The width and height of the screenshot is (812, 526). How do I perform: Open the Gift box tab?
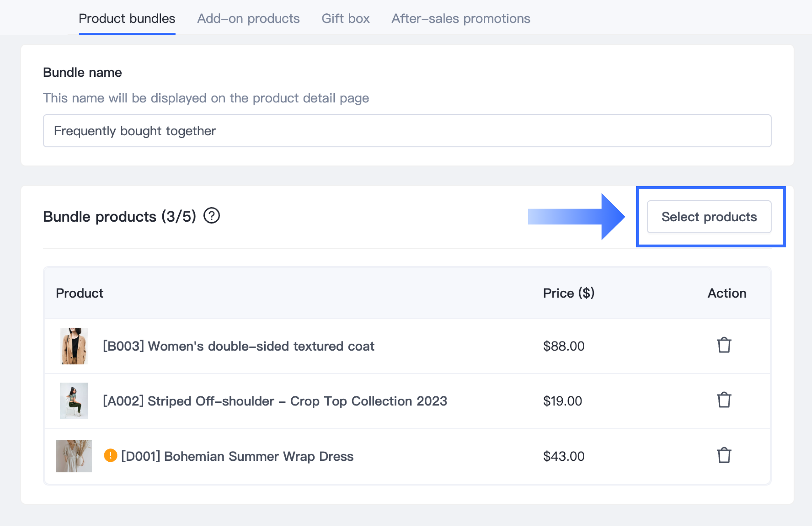(345, 18)
